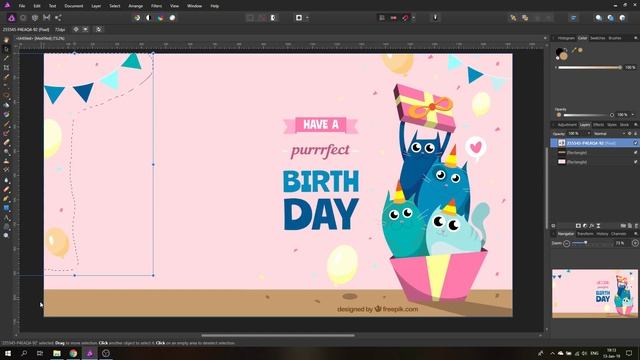
Task: Open the snapping options dropdown arrow
Action: [x=413, y=18]
